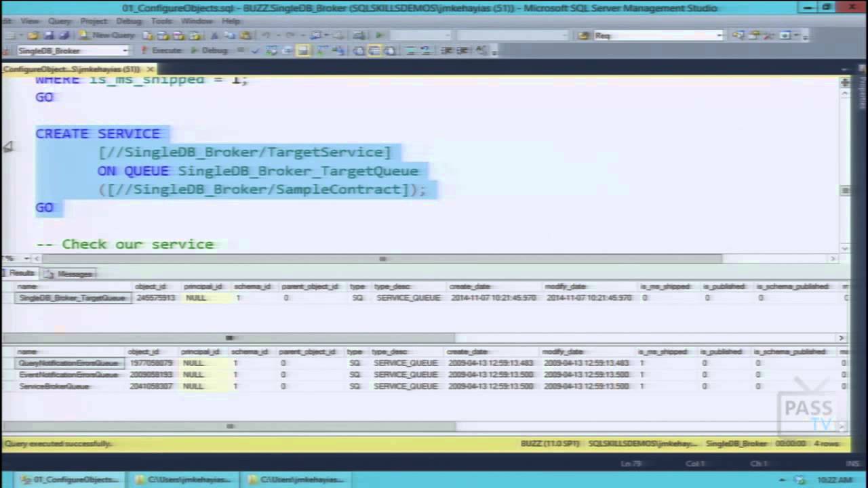Open the Project menu
The width and height of the screenshot is (868, 488).
click(94, 21)
